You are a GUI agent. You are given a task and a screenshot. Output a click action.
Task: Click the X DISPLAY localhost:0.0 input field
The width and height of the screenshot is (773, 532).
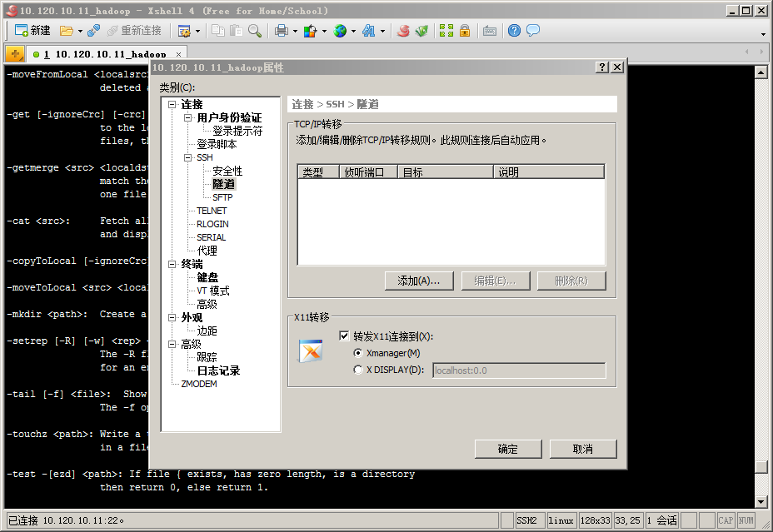519,370
